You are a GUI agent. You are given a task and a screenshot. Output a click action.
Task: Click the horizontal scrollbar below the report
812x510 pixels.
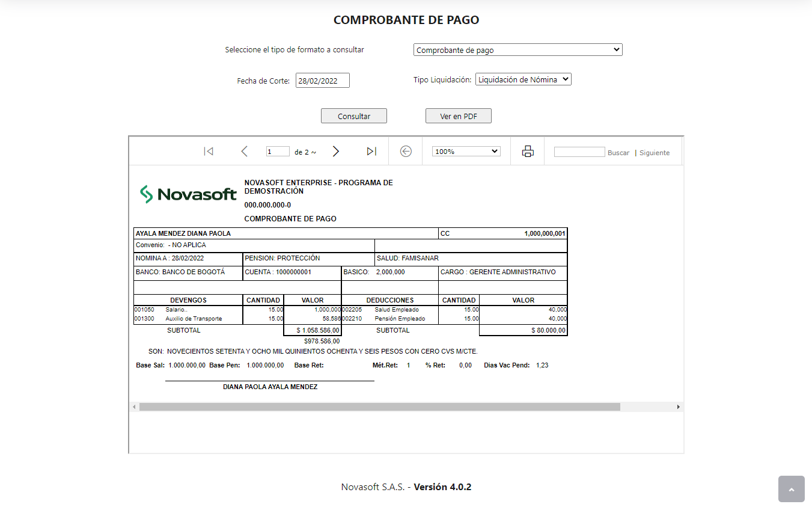(x=380, y=407)
